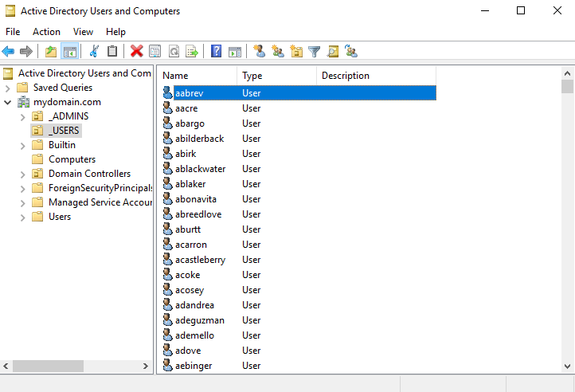
Task: Click the tree pane horizontal scrollbar thumb
Action: click(x=48, y=366)
